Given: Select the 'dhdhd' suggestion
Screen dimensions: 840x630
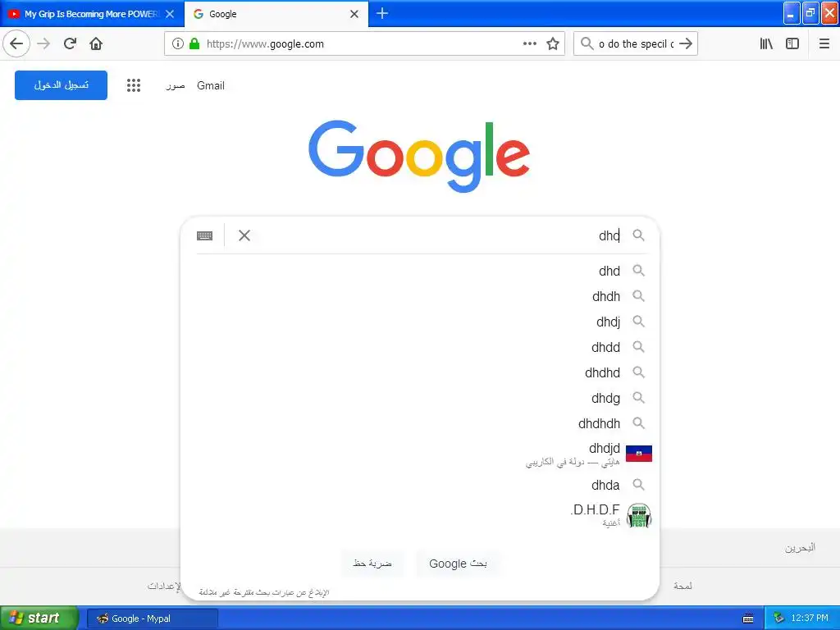Looking at the screenshot, I should coord(420,372).
